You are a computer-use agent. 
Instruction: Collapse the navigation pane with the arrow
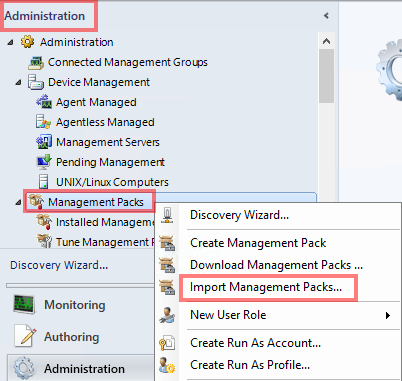(x=326, y=16)
